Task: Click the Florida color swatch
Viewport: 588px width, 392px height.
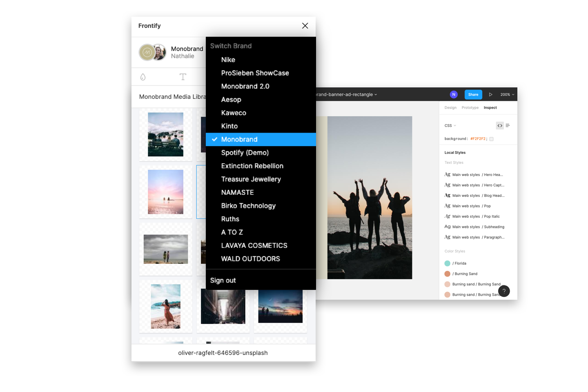Action: pos(448,263)
